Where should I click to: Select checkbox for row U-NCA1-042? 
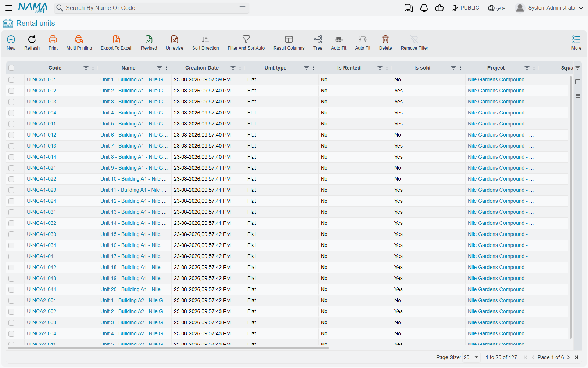pos(11,268)
